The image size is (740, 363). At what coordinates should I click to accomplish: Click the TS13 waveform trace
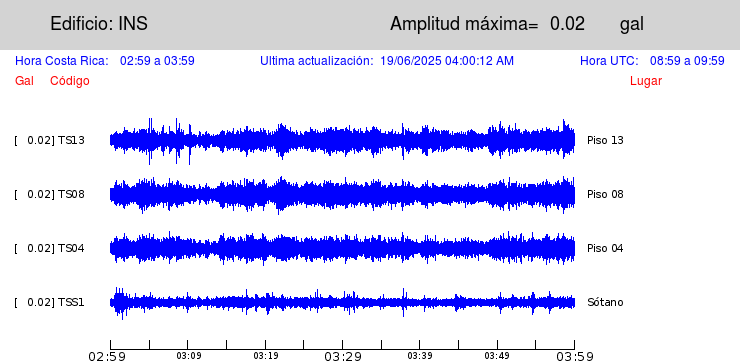pos(342,141)
